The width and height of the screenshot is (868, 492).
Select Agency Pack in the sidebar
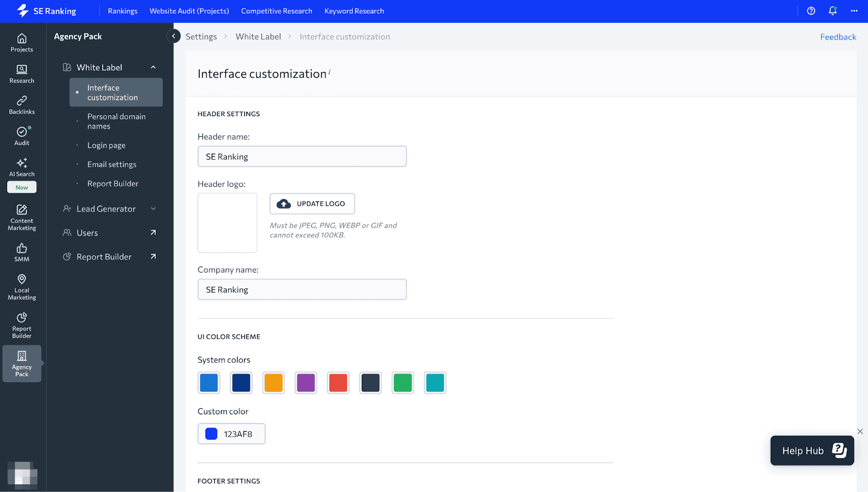pos(22,364)
